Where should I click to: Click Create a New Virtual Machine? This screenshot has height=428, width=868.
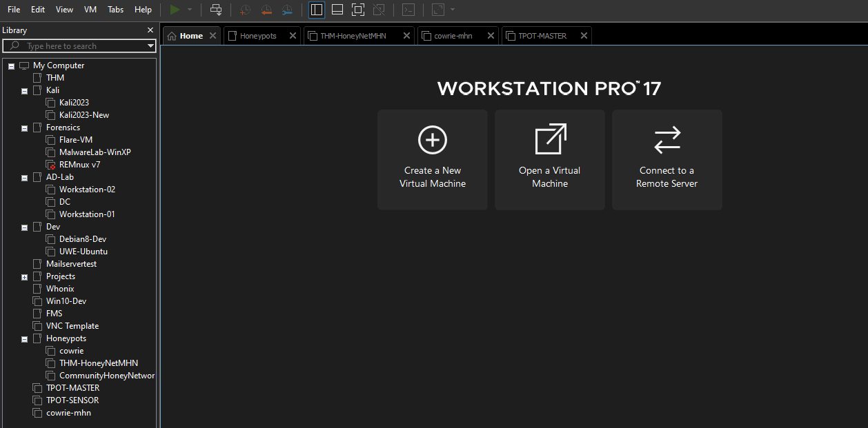pyautogui.click(x=433, y=160)
